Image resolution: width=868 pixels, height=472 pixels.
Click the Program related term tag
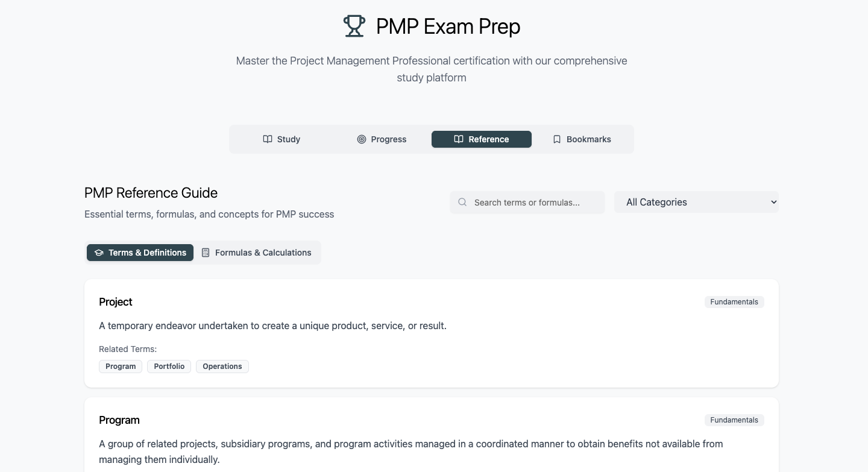pyautogui.click(x=121, y=367)
